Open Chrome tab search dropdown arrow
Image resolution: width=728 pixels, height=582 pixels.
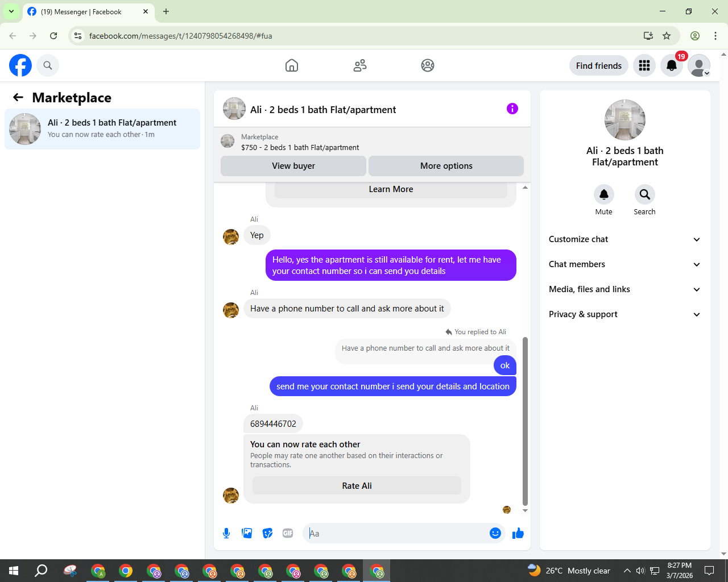pos(11,11)
